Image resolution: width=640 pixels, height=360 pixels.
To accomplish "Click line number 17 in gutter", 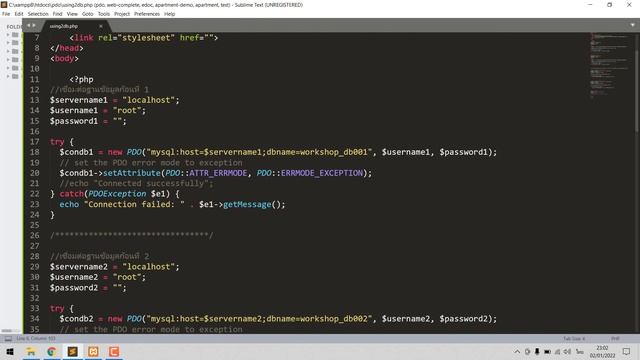I will [35, 142].
